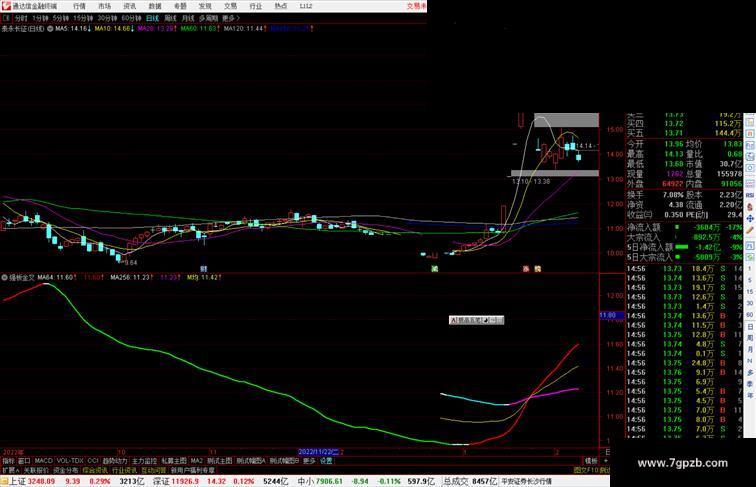The height and width of the screenshot is (487, 756).
Task: Select the 周线 weekly chart period
Action: point(170,18)
